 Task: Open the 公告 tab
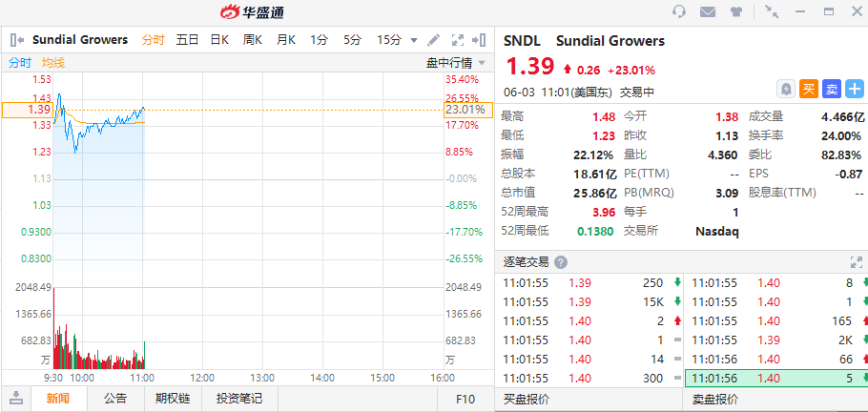114,398
